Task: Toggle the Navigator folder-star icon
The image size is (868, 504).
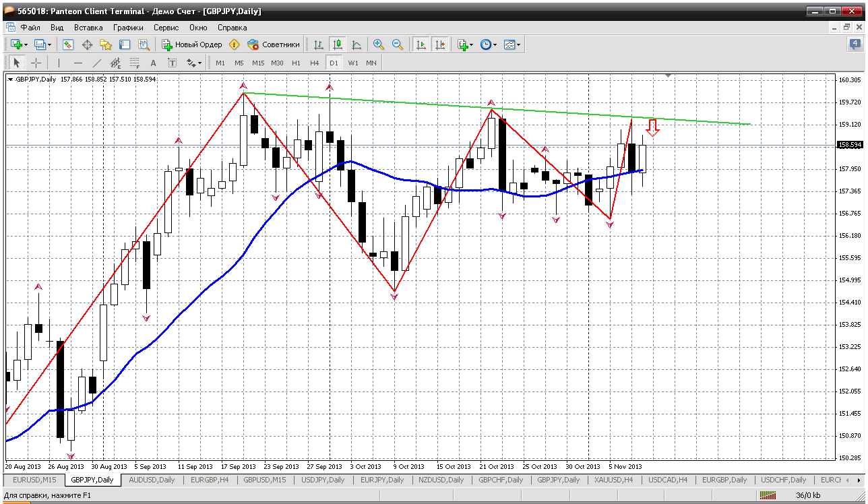Action: (106, 44)
